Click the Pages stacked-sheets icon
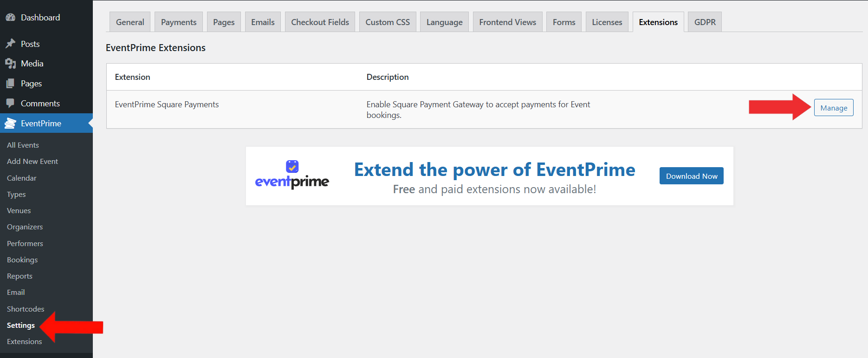 (10, 84)
